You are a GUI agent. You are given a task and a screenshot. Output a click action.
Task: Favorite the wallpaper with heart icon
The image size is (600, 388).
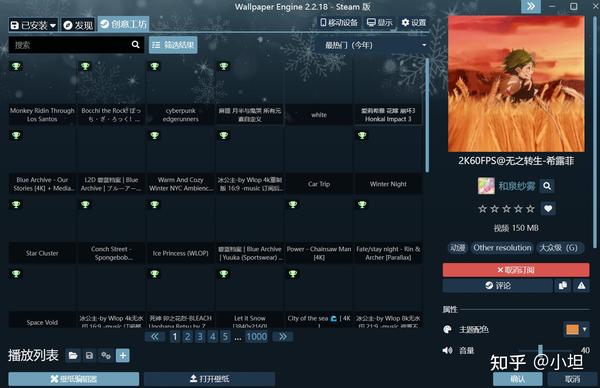pyautogui.click(x=548, y=209)
